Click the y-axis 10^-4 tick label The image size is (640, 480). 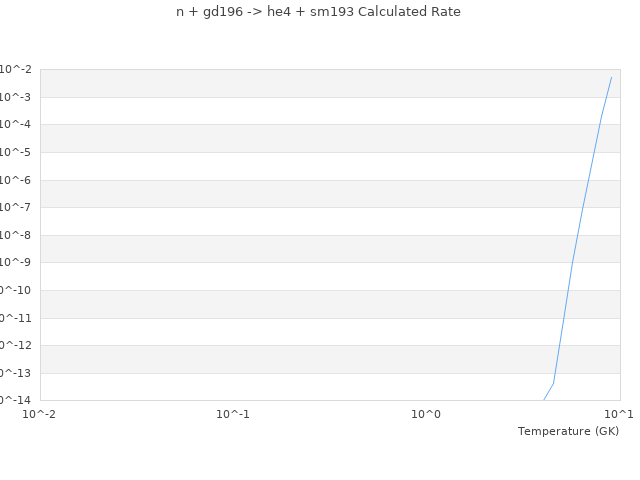16,124
